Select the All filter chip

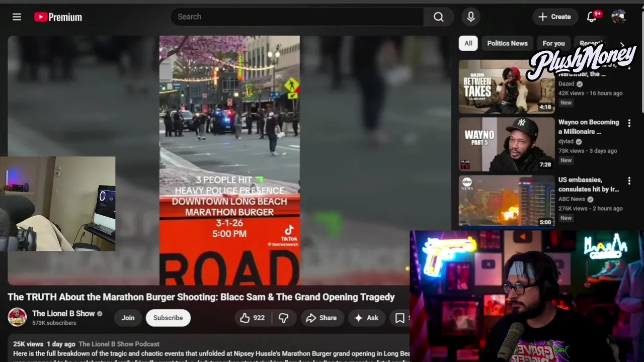(468, 43)
